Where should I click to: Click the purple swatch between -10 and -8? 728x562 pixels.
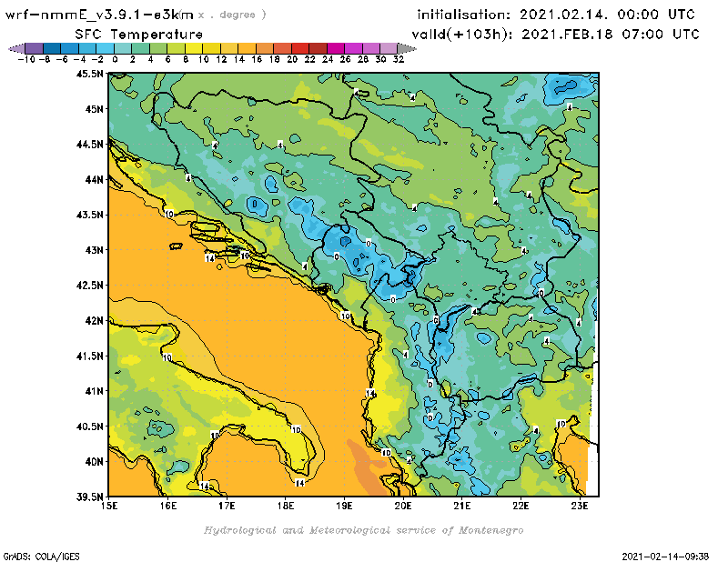point(35,48)
